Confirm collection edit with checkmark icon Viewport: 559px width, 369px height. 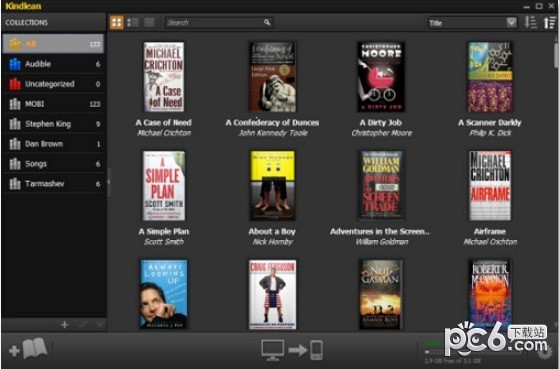[x=83, y=324]
